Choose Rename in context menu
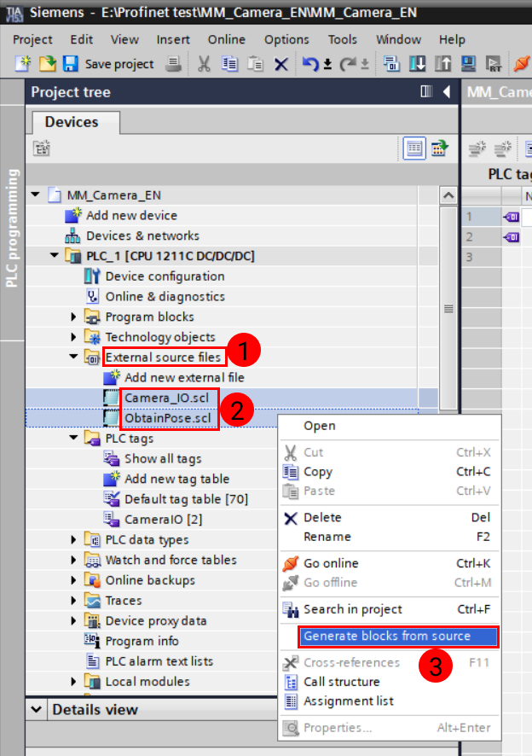This screenshot has width=532, height=756. coord(390,537)
